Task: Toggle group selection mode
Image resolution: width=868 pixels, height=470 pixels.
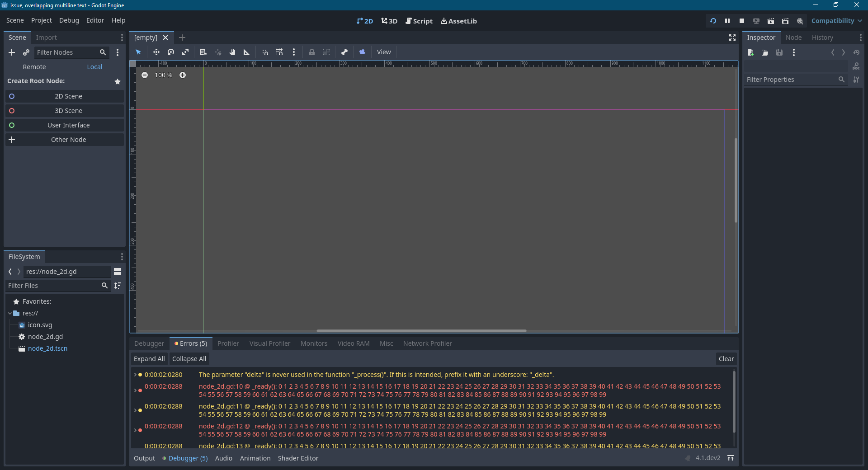Action: click(x=326, y=52)
